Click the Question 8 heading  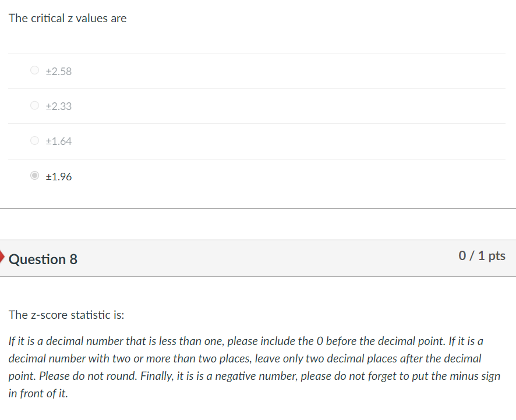coord(41,259)
